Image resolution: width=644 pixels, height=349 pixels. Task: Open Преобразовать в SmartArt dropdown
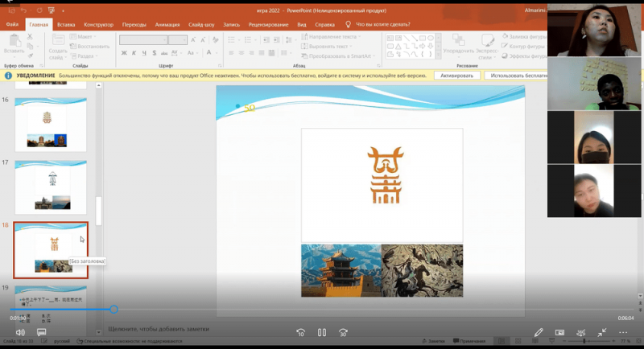point(338,56)
